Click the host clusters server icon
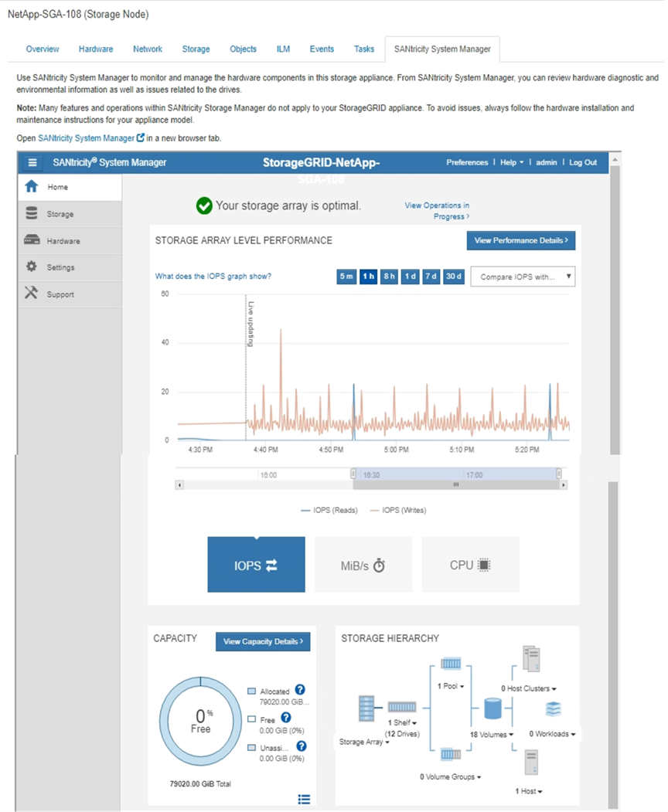 click(x=531, y=659)
